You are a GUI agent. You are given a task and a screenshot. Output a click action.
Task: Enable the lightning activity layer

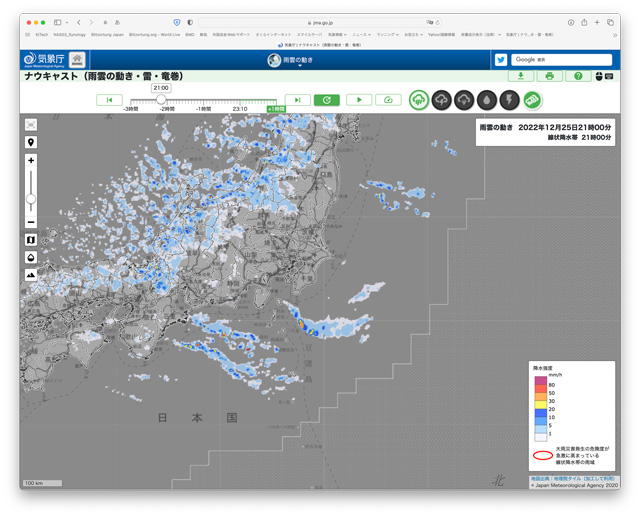click(509, 100)
